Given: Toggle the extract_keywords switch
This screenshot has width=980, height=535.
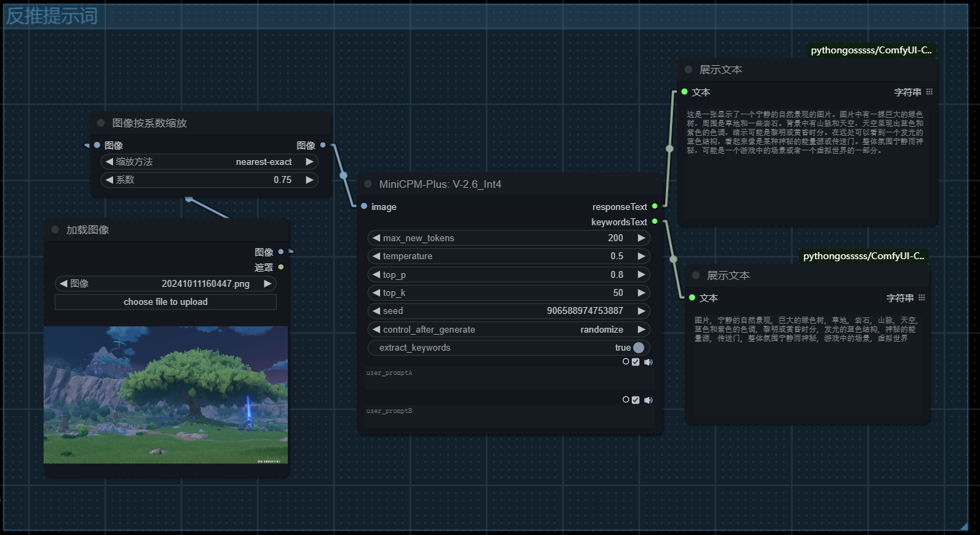Looking at the screenshot, I should (x=638, y=348).
